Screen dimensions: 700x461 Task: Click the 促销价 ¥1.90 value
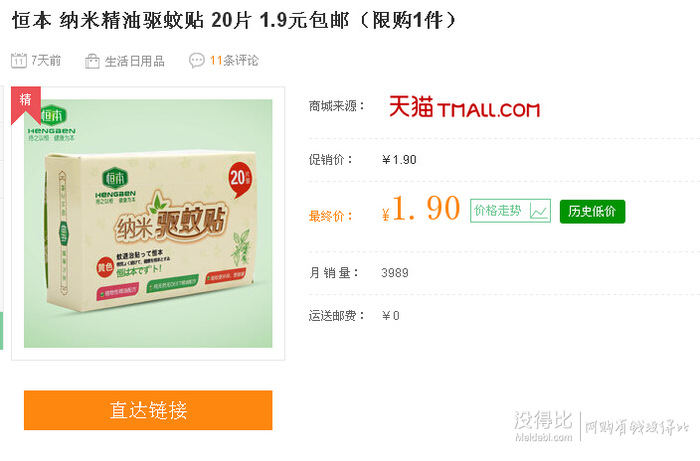[x=399, y=160]
